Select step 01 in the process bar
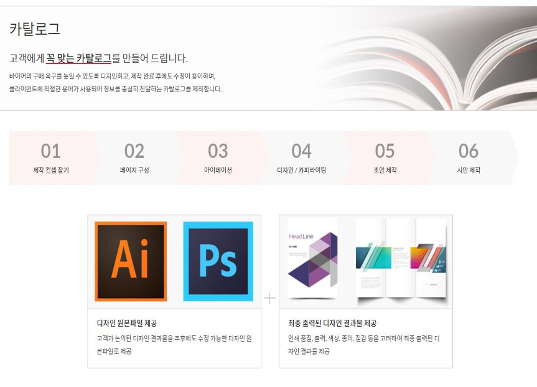Screen dimensions: 537x387 [51, 158]
